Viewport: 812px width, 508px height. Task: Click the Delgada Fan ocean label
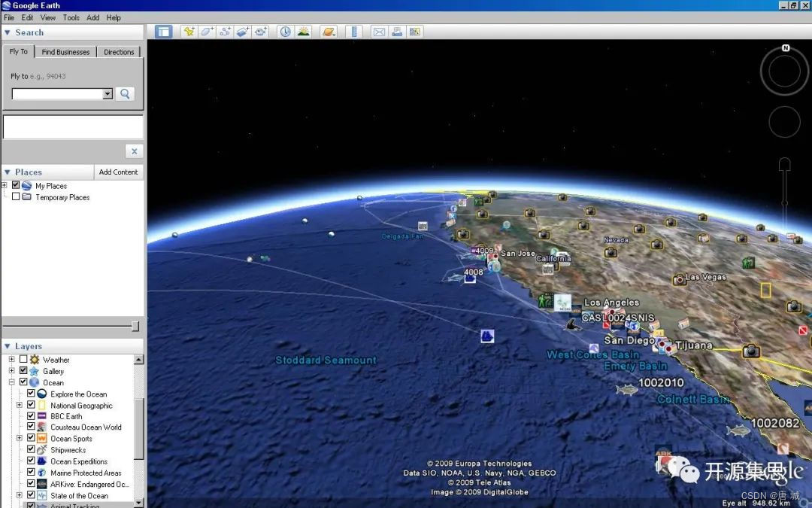pos(402,236)
